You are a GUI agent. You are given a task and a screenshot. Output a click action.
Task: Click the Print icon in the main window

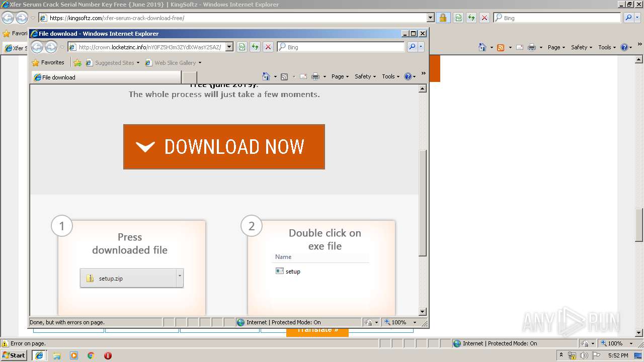click(x=532, y=47)
